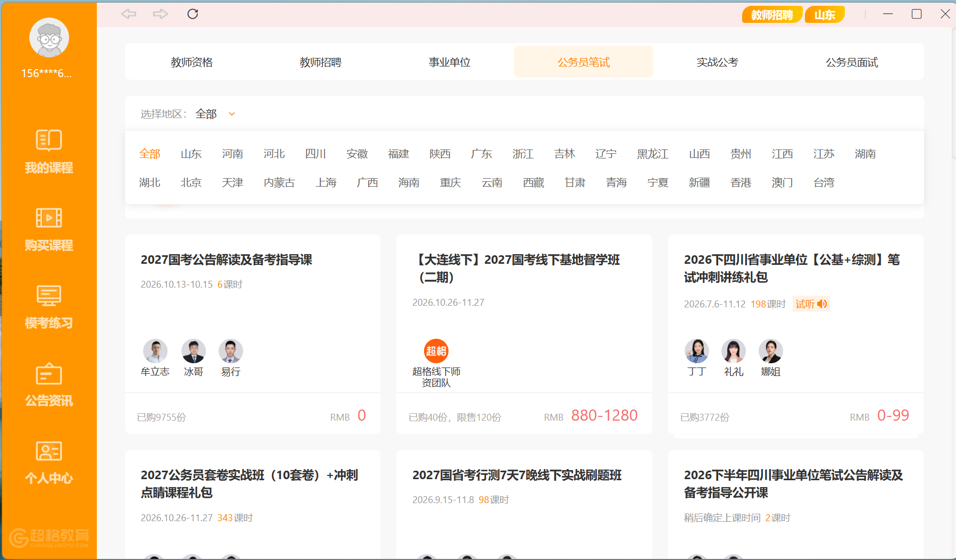Collapse the 选择地区 dropdown arrow
Screen dimensions: 956x560
click(232, 114)
